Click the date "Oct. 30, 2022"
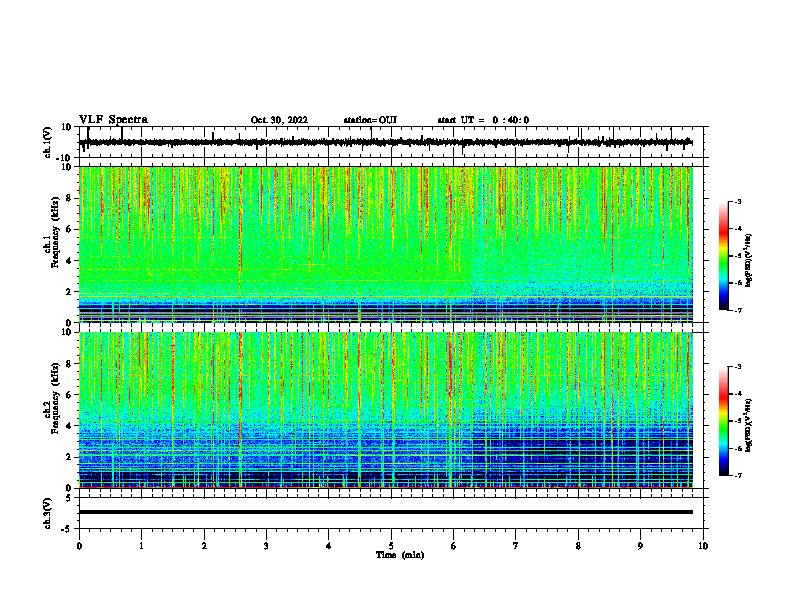Screen dimensions: 792x612 click(x=279, y=120)
